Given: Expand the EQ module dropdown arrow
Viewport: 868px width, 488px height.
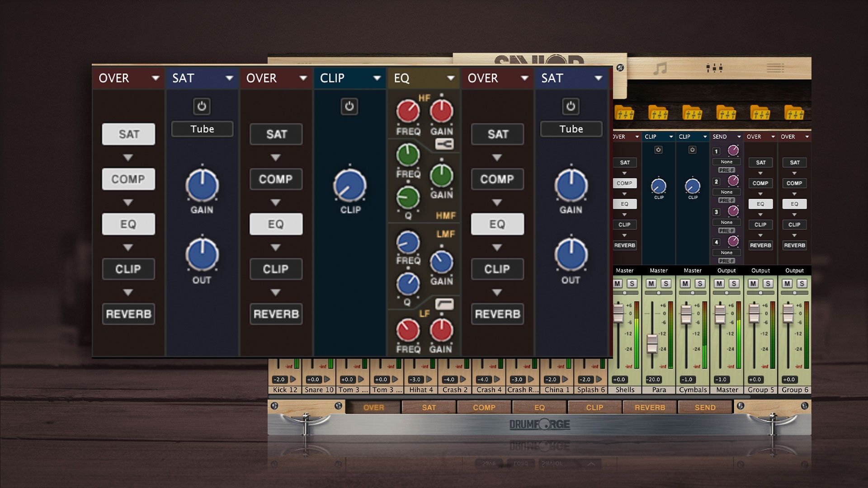Looking at the screenshot, I should click(450, 78).
